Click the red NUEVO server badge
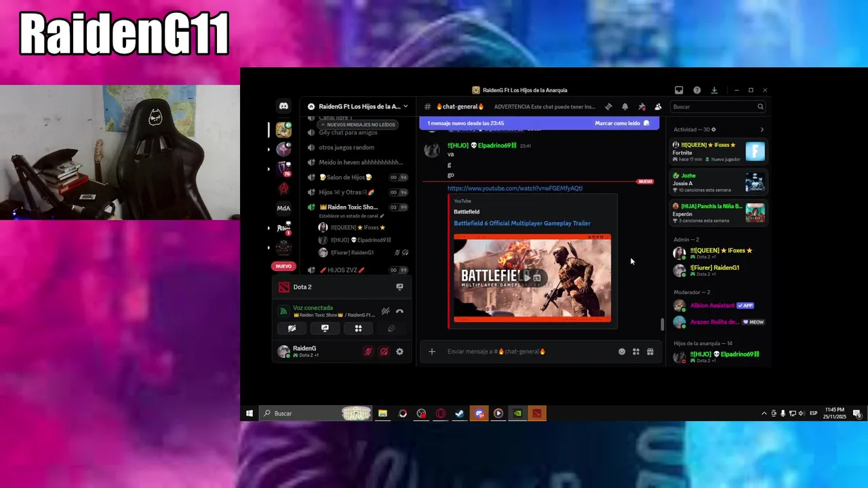 (x=283, y=266)
